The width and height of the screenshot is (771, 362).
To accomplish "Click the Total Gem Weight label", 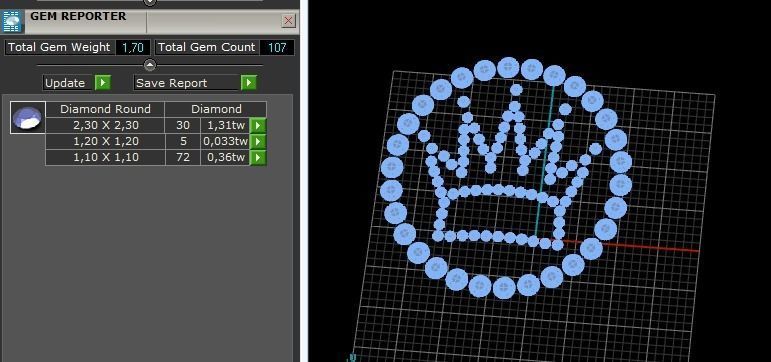I will point(59,47).
